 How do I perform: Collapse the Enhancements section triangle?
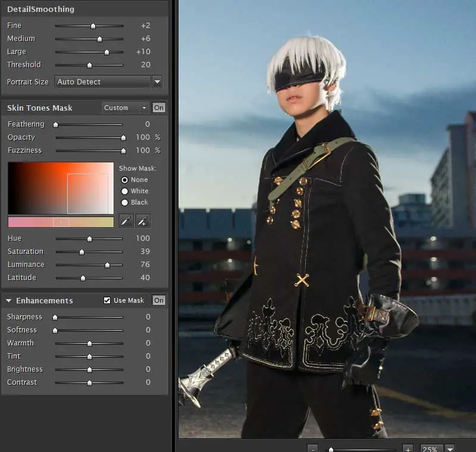pyautogui.click(x=9, y=300)
